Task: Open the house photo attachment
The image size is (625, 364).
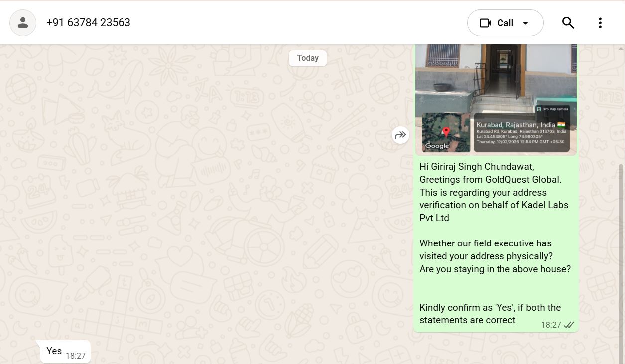Action: [496, 75]
